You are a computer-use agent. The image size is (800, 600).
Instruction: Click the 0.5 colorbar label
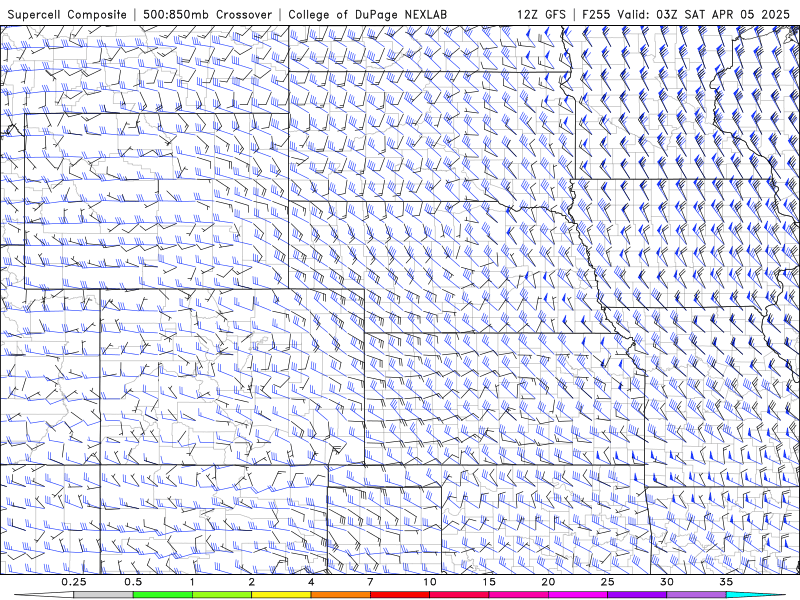pyautogui.click(x=133, y=582)
